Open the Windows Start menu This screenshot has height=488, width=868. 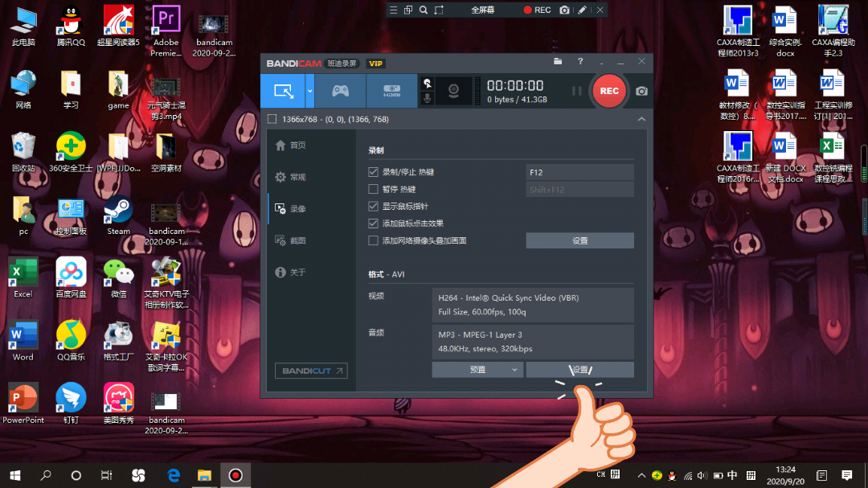point(15,475)
